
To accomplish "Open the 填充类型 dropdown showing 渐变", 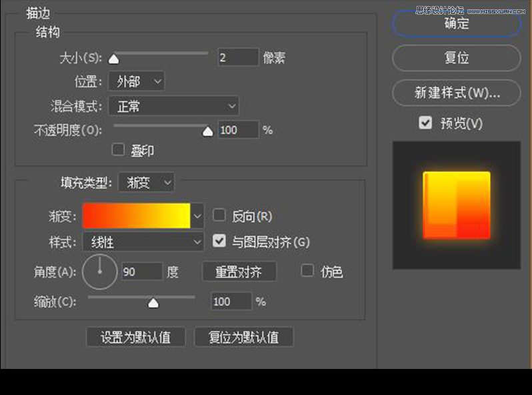I will [x=147, y=183].
